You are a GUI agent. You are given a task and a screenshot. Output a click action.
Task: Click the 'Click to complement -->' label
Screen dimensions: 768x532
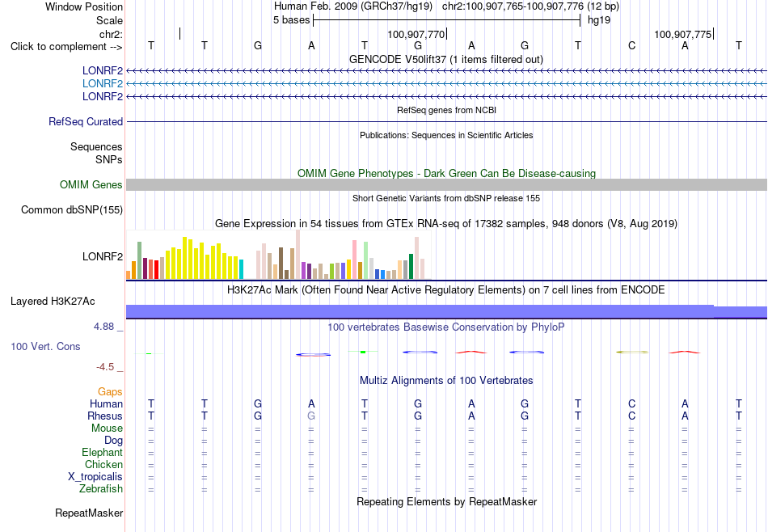tap(66, 47)
